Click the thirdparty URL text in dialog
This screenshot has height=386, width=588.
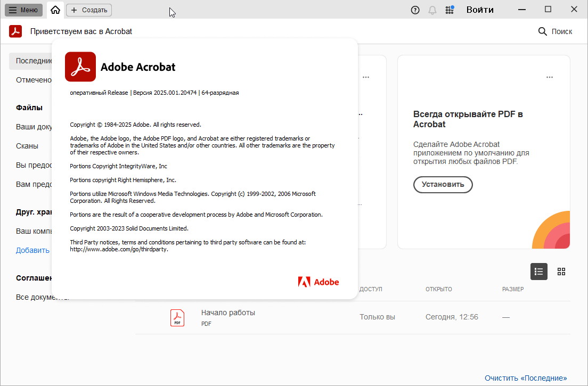[119, 249]
